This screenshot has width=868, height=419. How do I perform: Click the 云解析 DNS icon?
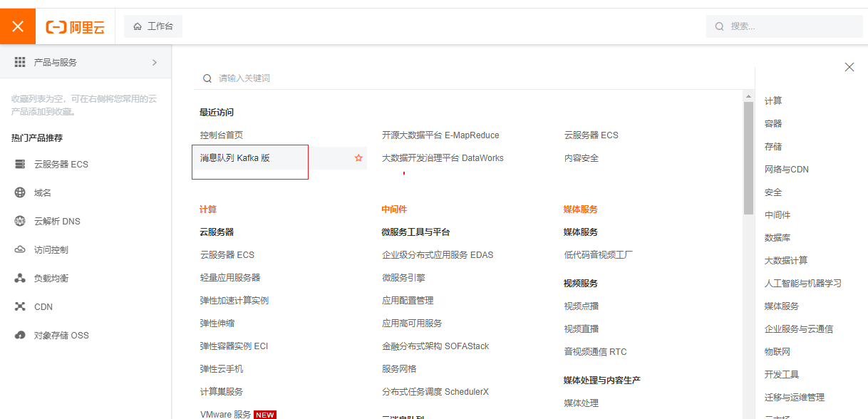click(20, 222)
